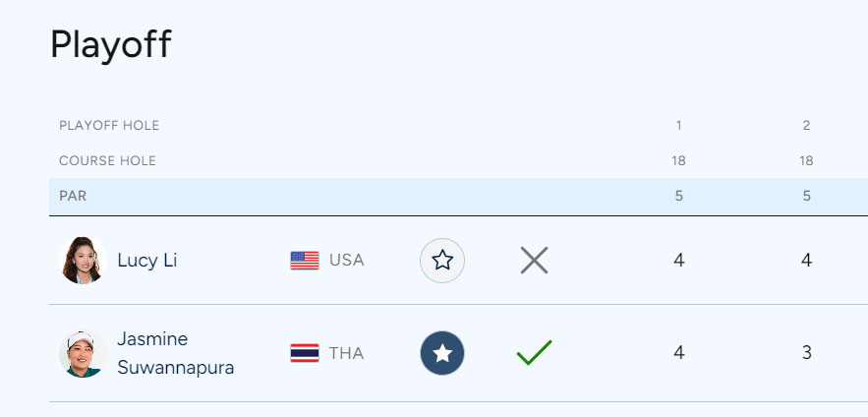
Task: Select Lucy Li's score on playoff hole 1
Action: 678,261
